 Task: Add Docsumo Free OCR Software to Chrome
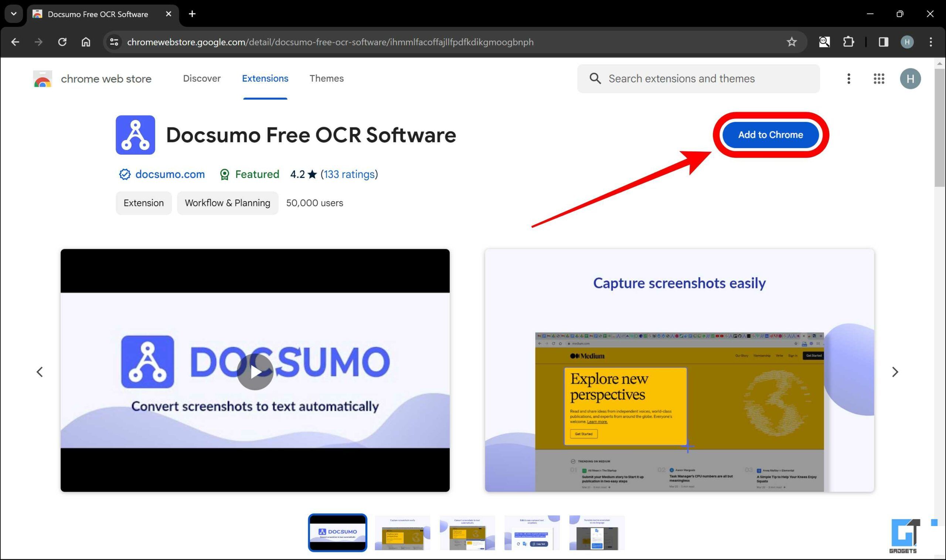(x=770, y=134)
